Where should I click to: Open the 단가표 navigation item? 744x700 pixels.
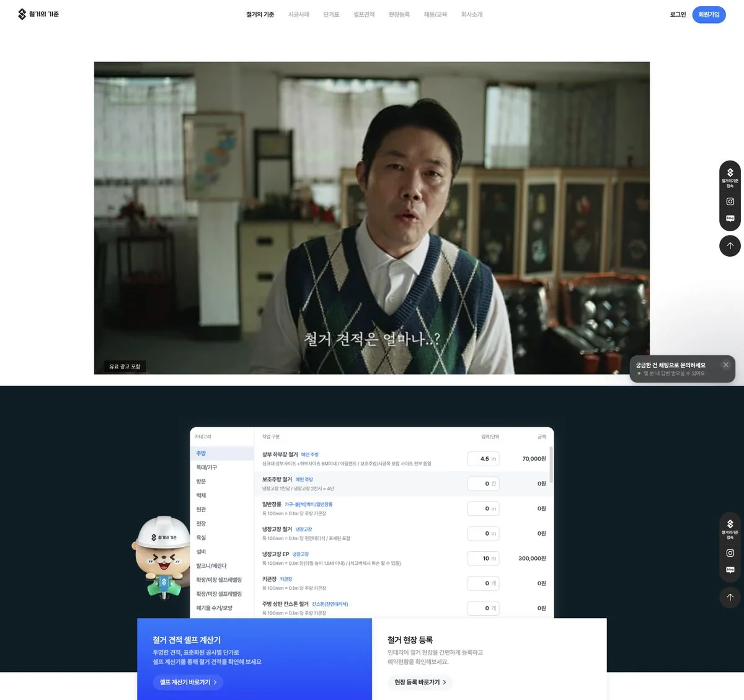coord(331,14)
